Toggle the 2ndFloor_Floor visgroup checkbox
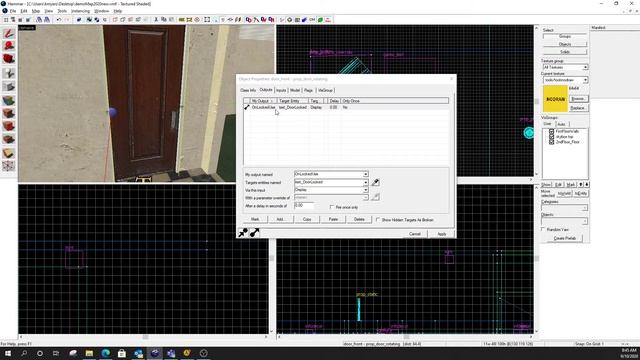Viewport: 640px width, 360px height. 551,142
